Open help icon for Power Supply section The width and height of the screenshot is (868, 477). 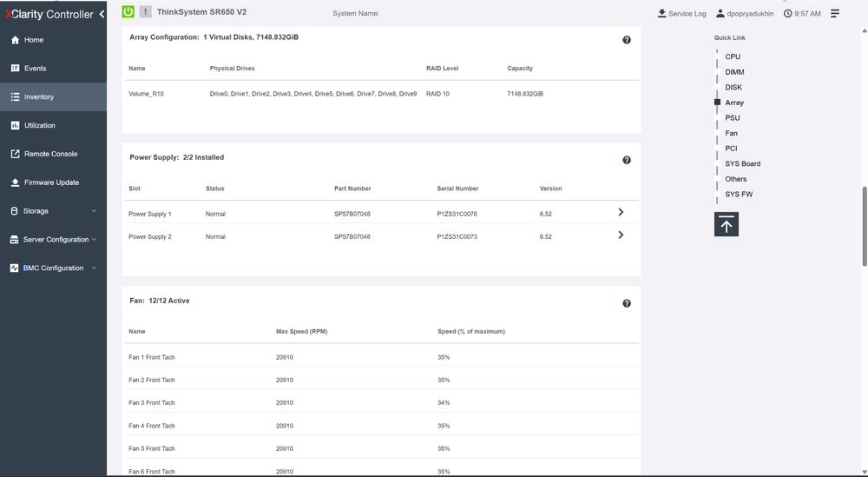coord(627,160)
